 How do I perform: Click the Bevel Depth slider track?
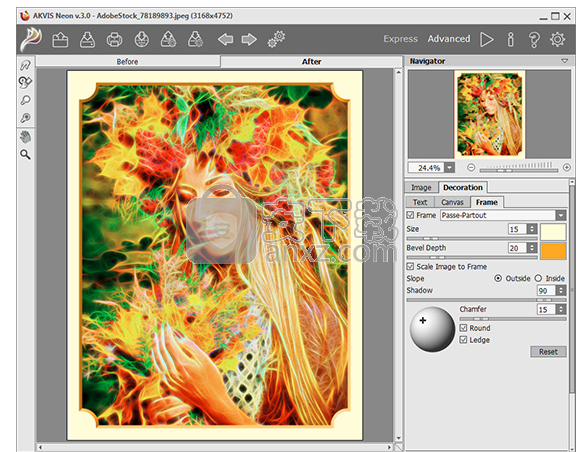tap(472, 258)
